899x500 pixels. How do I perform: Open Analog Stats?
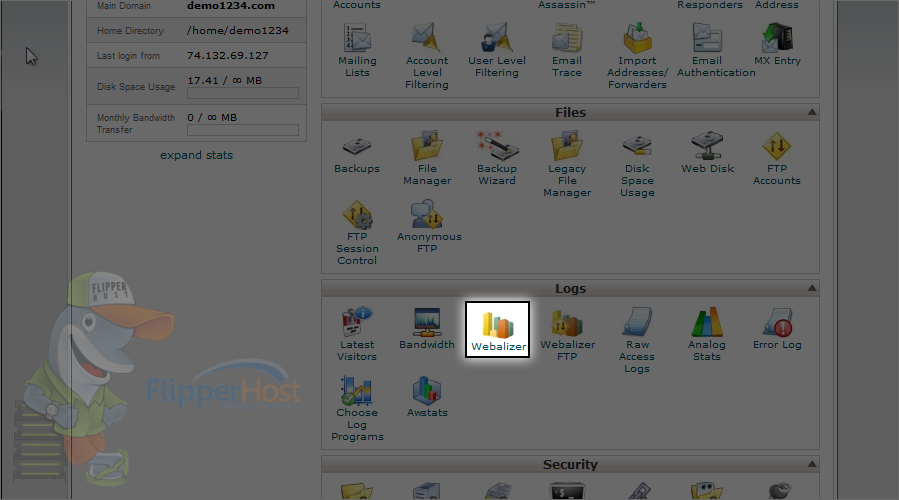[707, 334]
